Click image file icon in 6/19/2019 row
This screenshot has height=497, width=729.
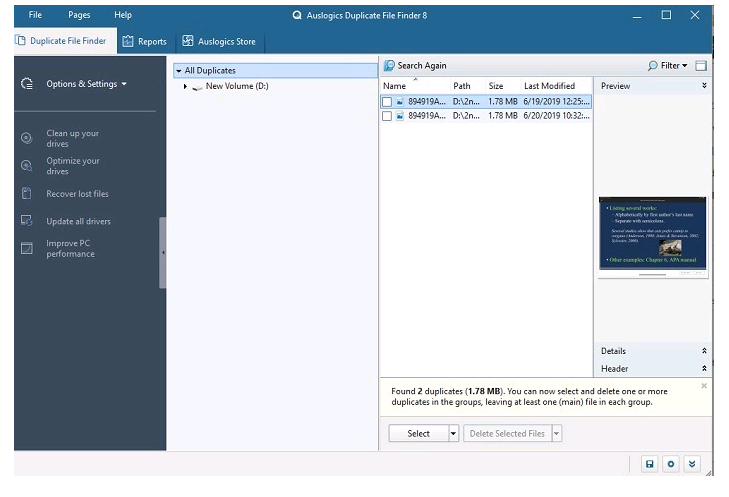pyautogui.click(x=399, y=101)
